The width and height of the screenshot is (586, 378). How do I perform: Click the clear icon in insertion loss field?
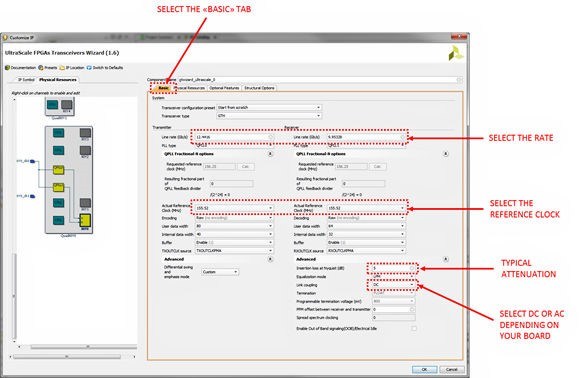point(412,268)
